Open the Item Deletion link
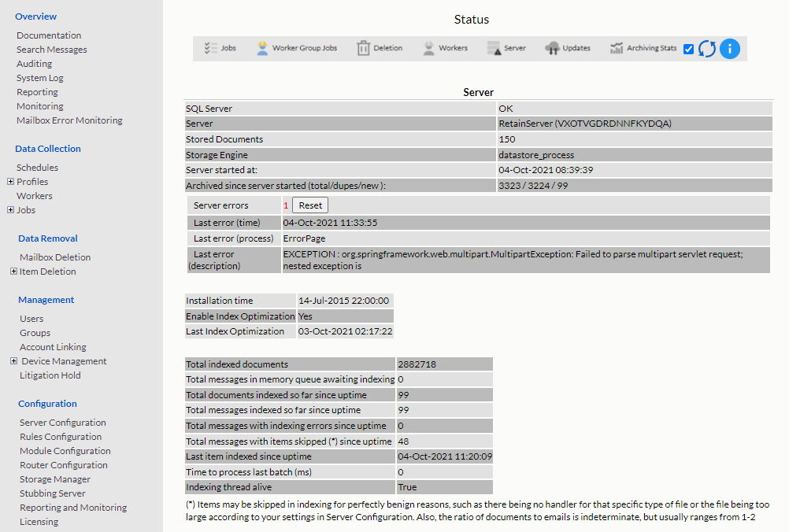This screenshot has height=532, width=789. click(48, 271)
